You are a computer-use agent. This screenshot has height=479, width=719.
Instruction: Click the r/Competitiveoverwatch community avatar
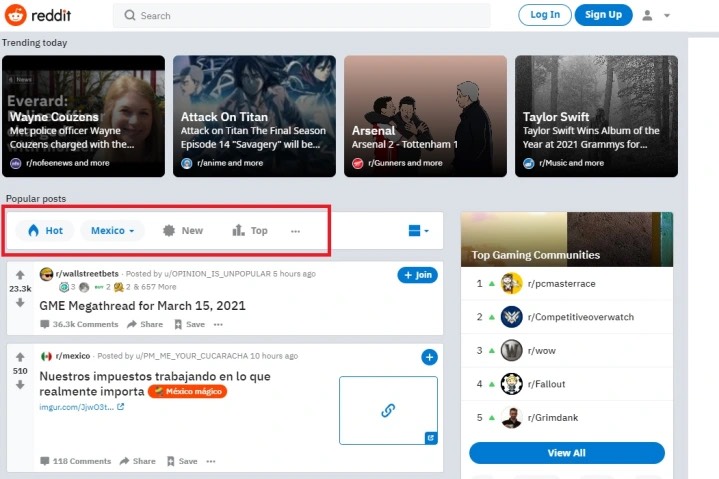(x=511, y=317)
